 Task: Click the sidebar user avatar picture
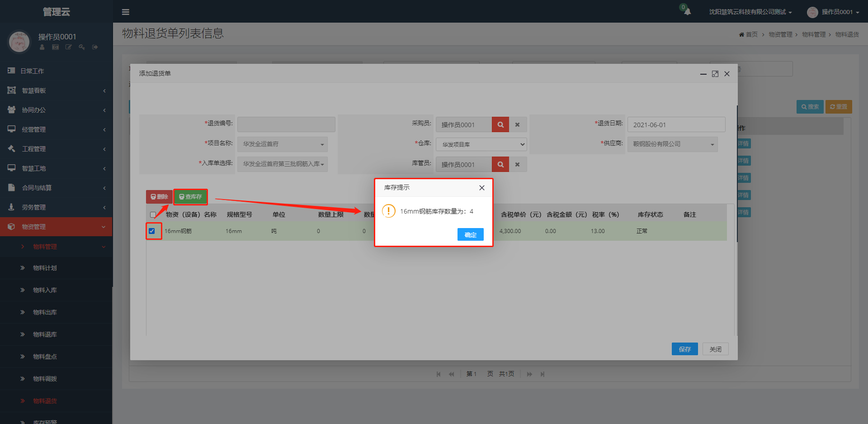click(19, 42)
